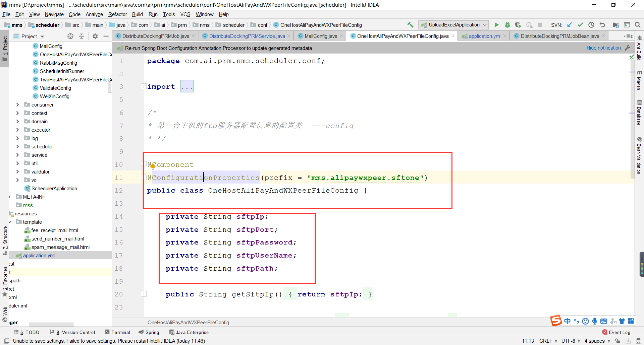Image resolution: width=644 pixels, height=345 pixels.
Task: Close the DistributeDockingPRMJob.java tab
Action: pyautogui.click(x=193, y=36)
